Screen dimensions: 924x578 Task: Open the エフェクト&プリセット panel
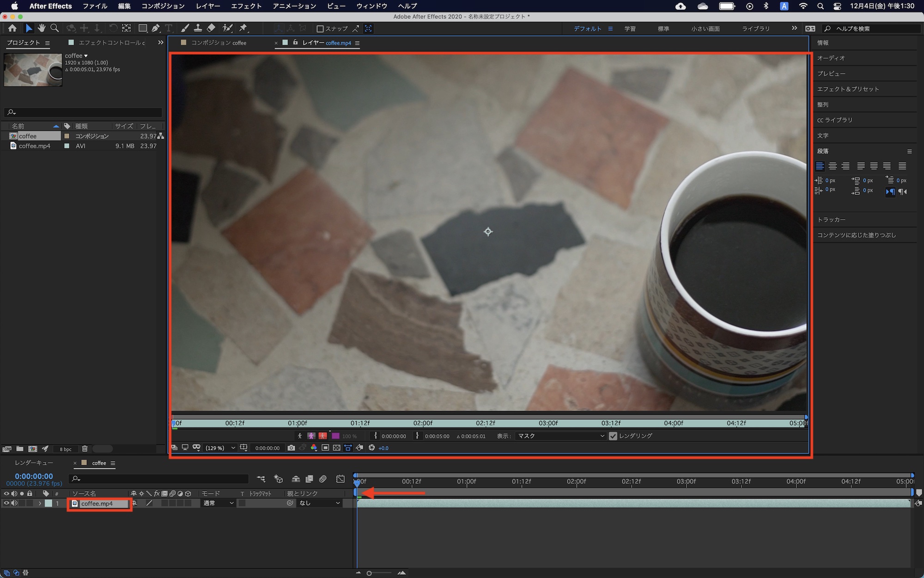tap(848, 89)
